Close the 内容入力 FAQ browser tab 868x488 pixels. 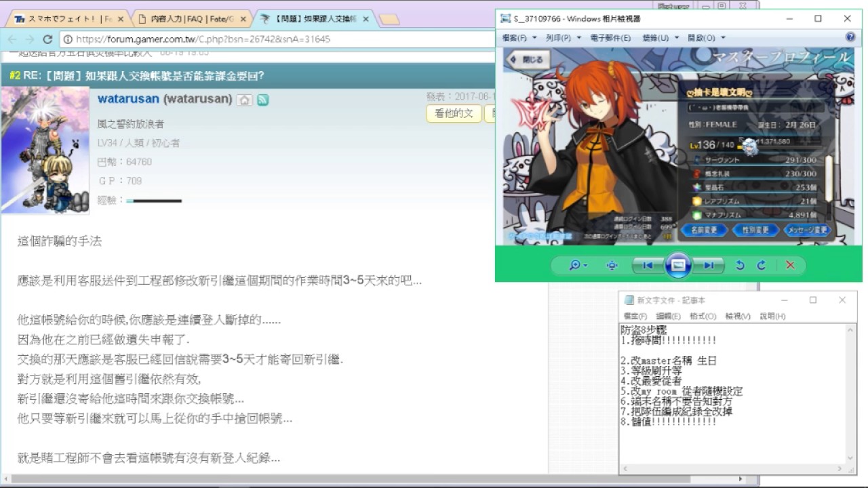[x=243, y=19]
